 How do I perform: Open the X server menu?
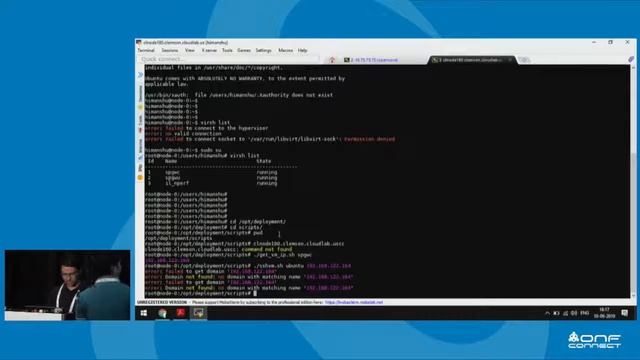pos(209,50)
